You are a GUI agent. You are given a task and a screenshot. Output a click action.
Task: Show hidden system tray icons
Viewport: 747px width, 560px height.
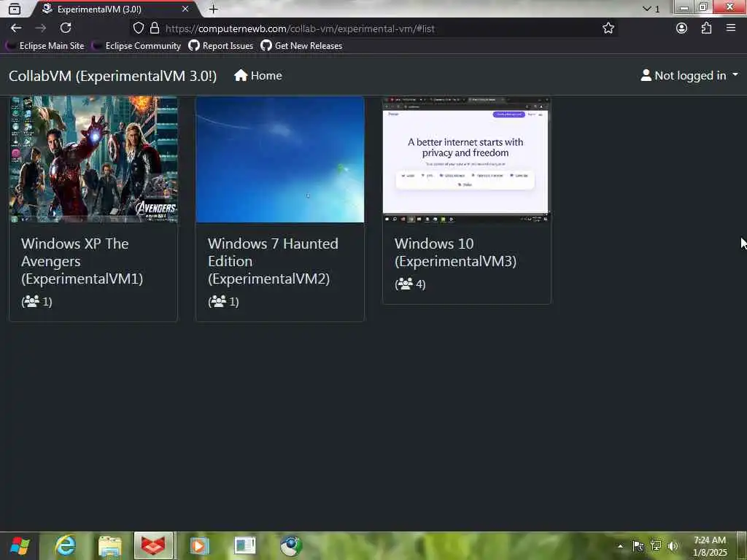620,546
